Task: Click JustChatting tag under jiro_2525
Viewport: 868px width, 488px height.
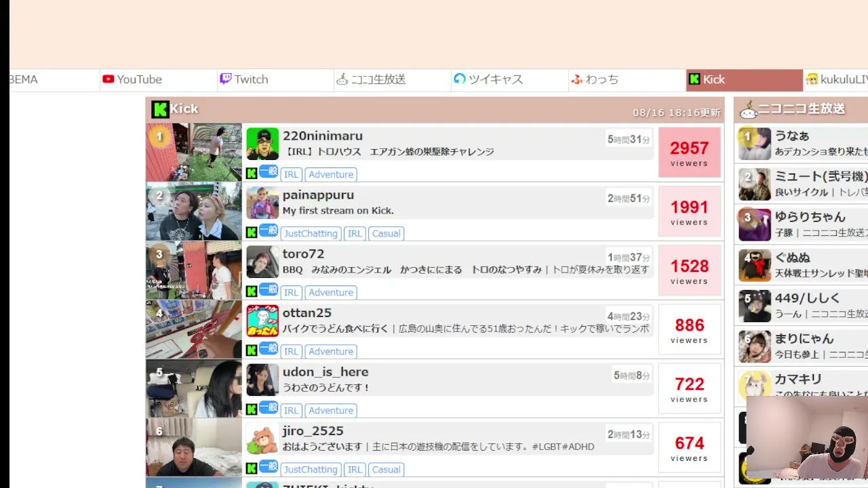Action: coord(311,469)
